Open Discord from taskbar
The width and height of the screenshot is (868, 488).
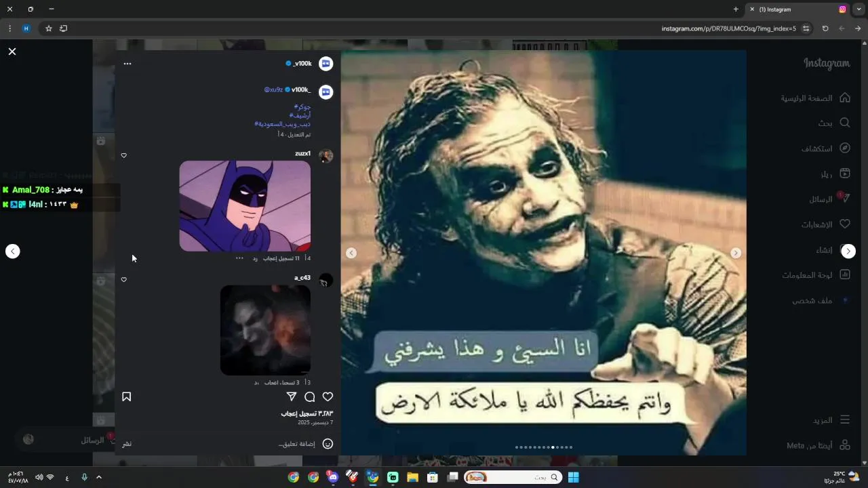point(333,477)
